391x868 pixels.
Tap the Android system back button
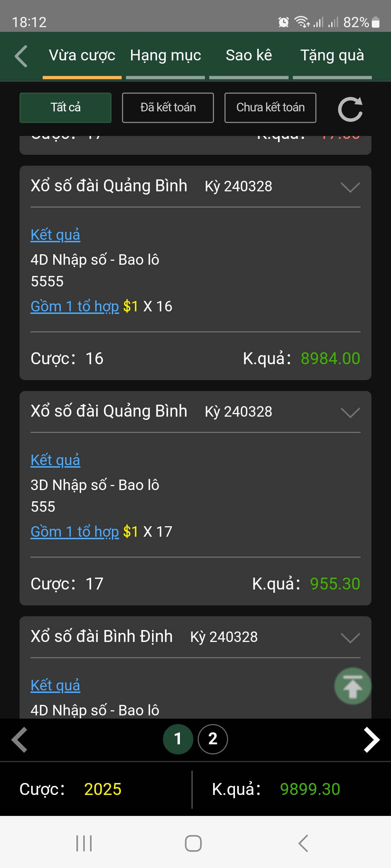pyautogui.click(x=303, y=843)
